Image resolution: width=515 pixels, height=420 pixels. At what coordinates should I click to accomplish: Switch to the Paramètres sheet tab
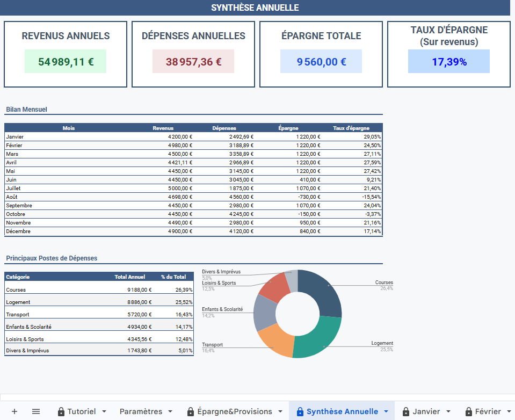[x=141, y=411]
